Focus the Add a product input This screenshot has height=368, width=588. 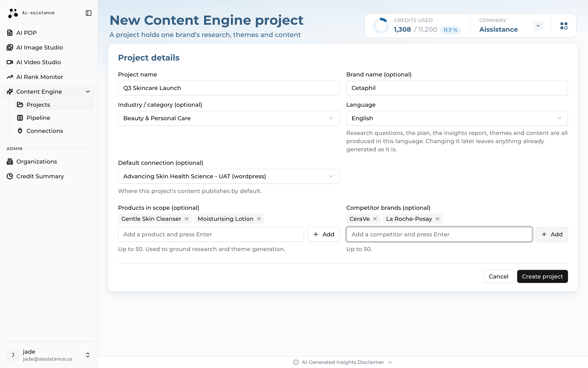click(211, 234)
